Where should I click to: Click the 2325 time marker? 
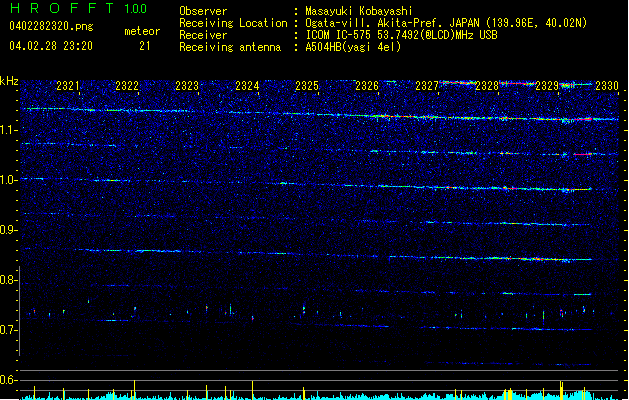tap(307, 86)
